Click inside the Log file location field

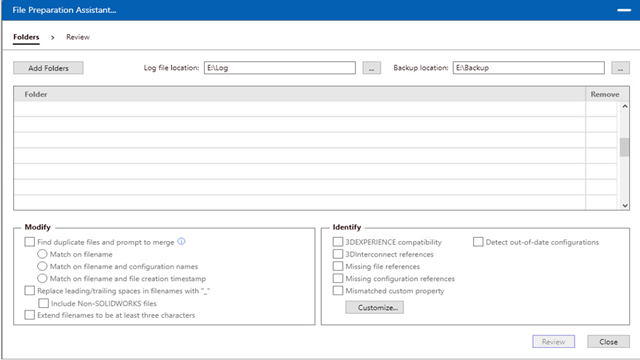click(x=280, y=68)
